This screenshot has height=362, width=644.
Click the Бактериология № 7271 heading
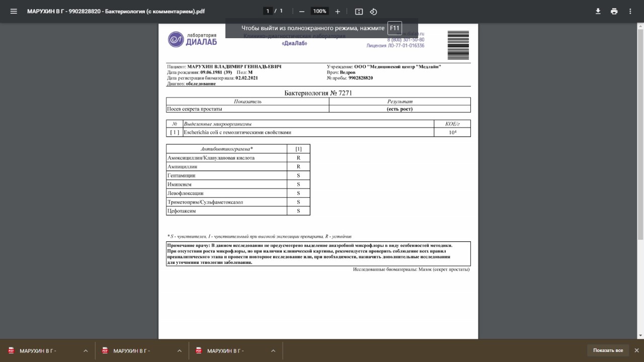click(318, 93)
